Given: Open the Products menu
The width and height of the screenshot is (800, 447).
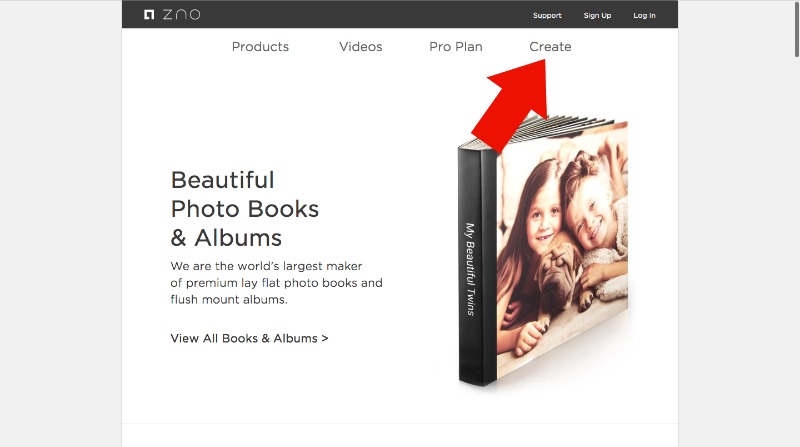Looking at the screenshot, I should [260, 46].
